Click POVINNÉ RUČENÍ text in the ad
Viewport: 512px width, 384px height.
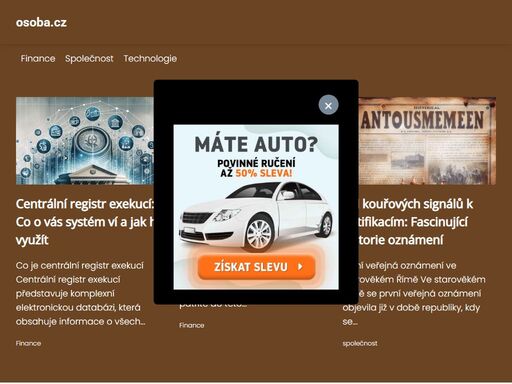256,163
